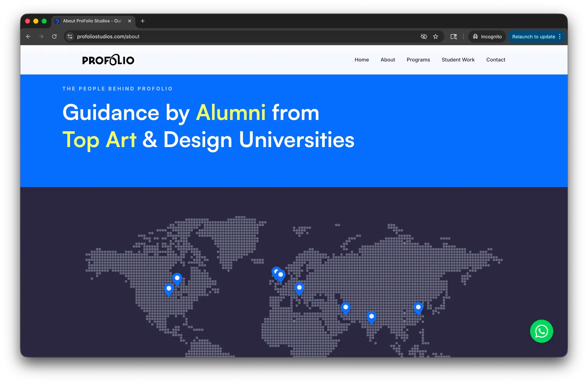
Task: Click the upper North America map pin
Action: 177,279
